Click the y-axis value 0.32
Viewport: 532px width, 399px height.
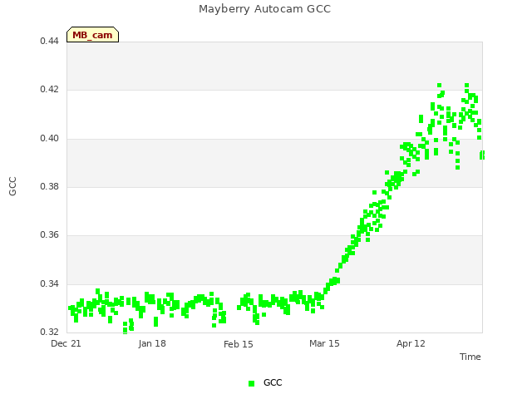pyautogui.click(x=50, y=332)
